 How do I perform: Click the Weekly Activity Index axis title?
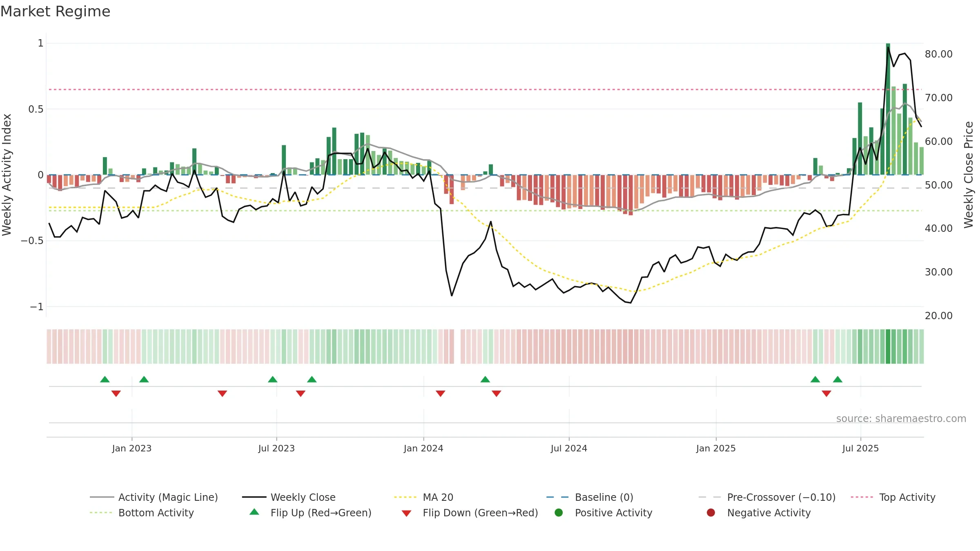(x=7, y=175)
